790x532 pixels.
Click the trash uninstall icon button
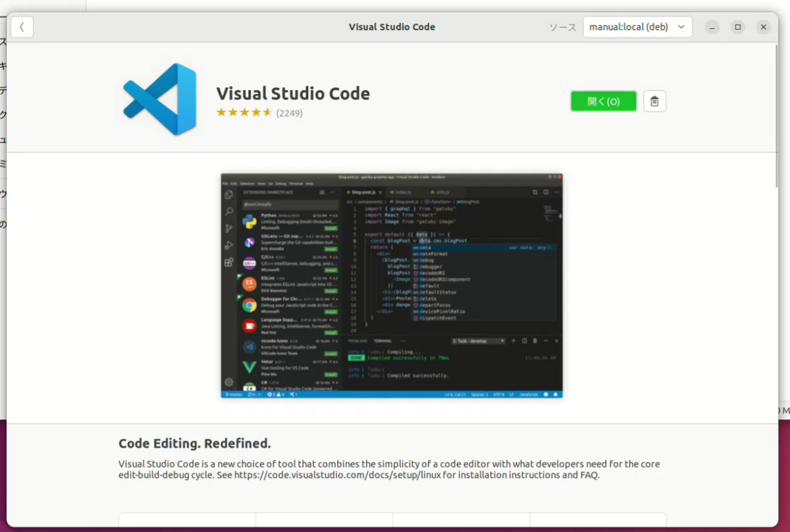(x=654, y=101)
